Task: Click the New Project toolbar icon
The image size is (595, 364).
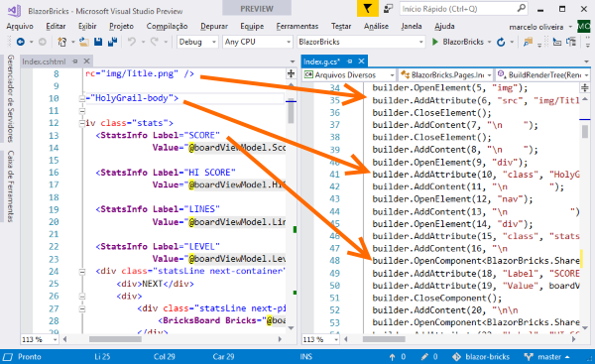Action: [x=61, y=42]
